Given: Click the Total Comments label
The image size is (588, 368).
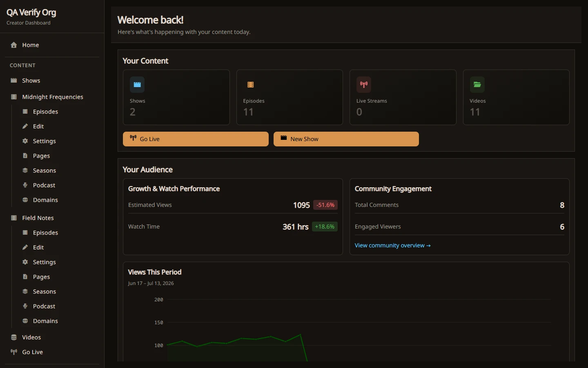Looking at the screenshot, I should (376, 205).
